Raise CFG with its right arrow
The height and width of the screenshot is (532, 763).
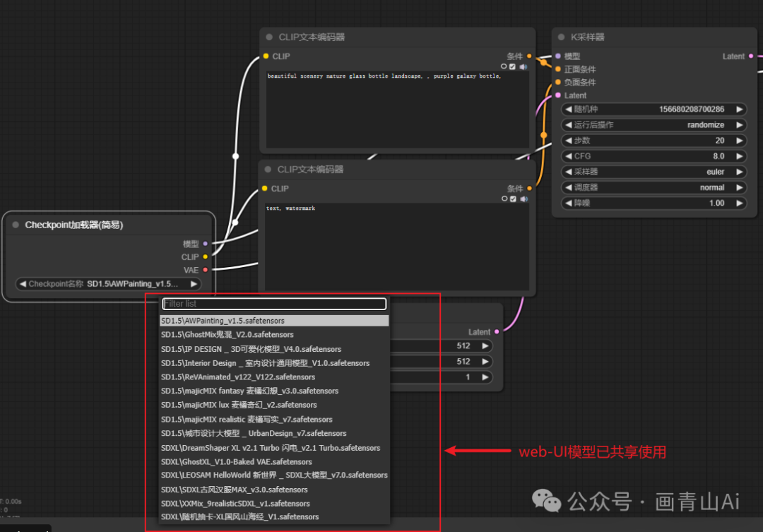740,156
